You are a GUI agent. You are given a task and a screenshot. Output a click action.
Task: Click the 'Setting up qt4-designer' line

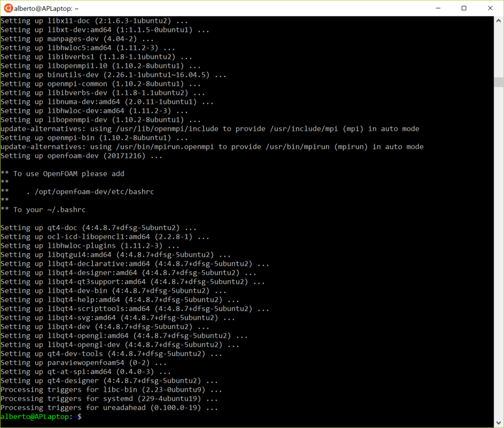pos(109,381)
